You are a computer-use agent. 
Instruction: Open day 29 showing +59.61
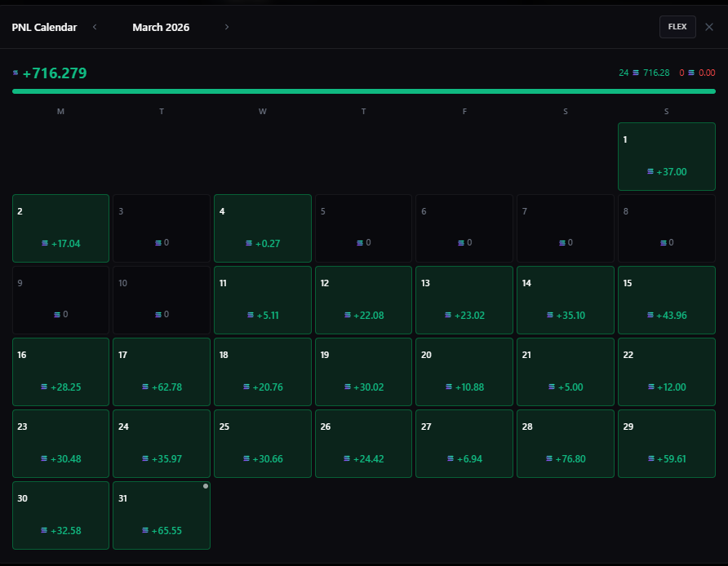click(666, 444)
